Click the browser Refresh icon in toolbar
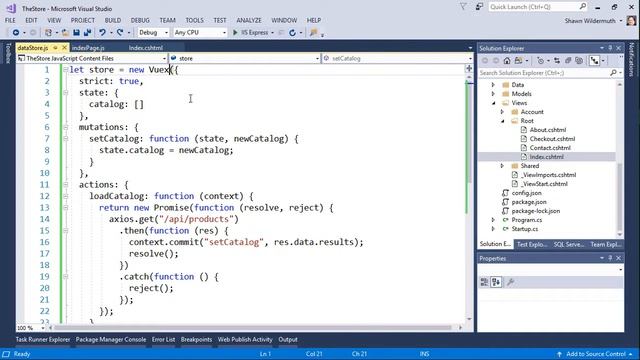 292,33
